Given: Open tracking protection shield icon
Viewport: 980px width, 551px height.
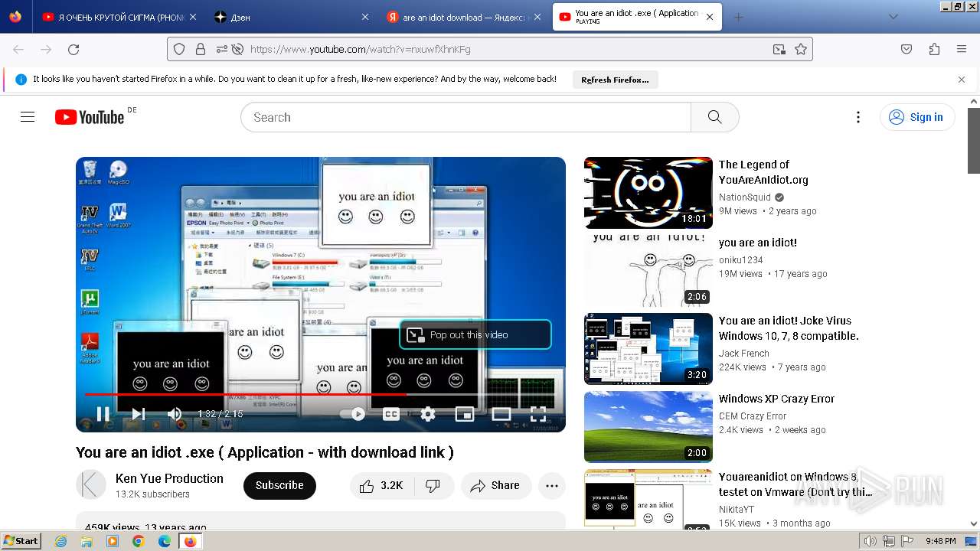Looking at the screenshot, I should tap(179, 49).
